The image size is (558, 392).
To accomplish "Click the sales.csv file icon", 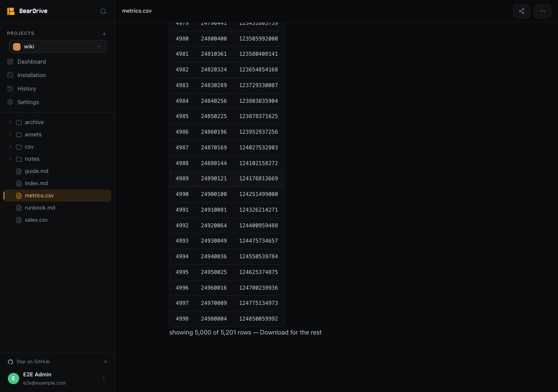I will [19, 220].
